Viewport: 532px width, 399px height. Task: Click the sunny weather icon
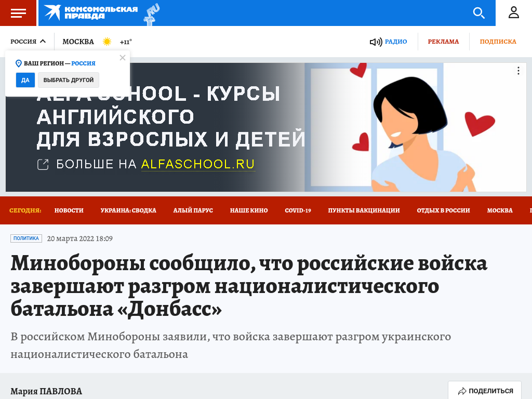[x=107, y=42]
